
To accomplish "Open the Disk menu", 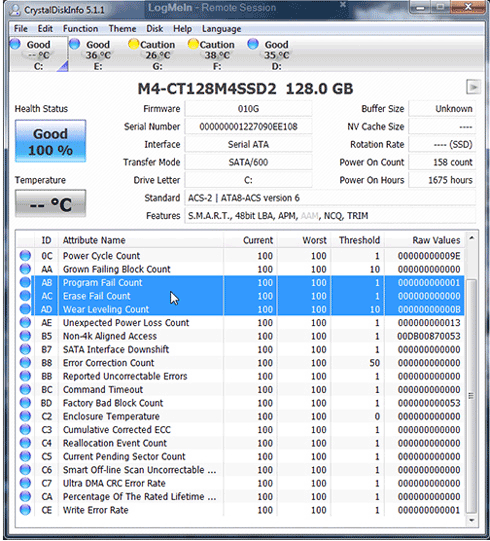I will coord(155,29).
